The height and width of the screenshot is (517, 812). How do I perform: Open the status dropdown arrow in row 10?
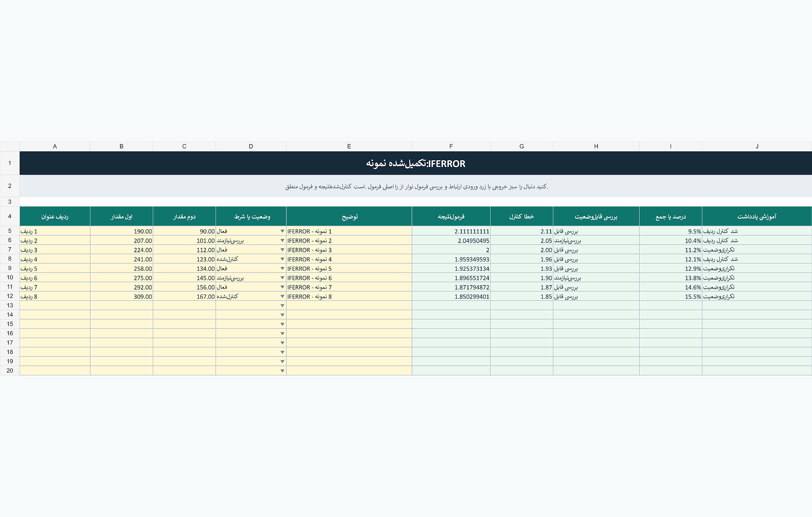click(x=282, y=278)
